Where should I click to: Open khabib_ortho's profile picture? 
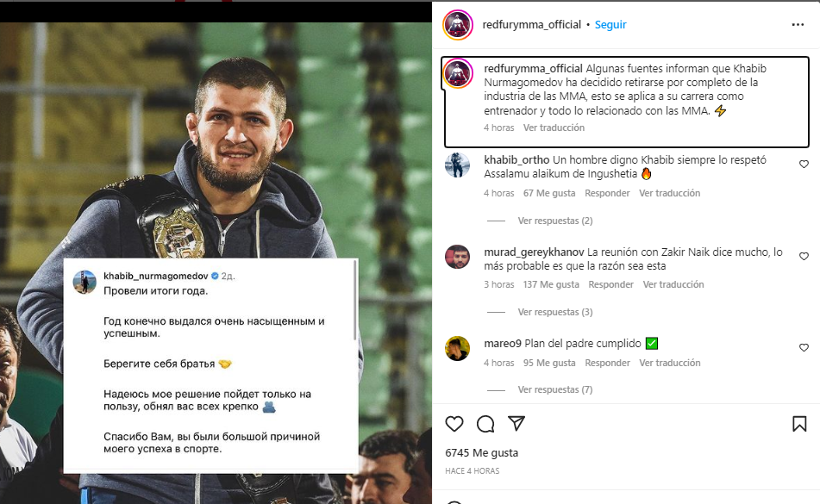point(457,165)
